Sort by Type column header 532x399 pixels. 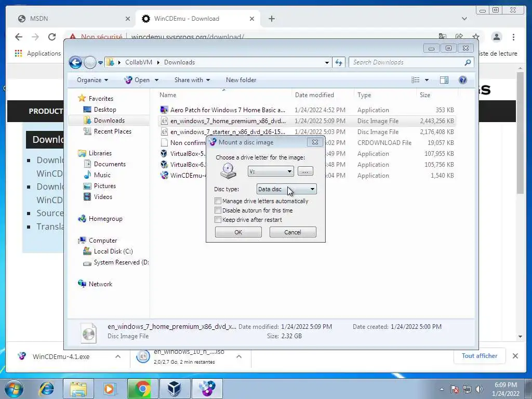pos(385,95)
